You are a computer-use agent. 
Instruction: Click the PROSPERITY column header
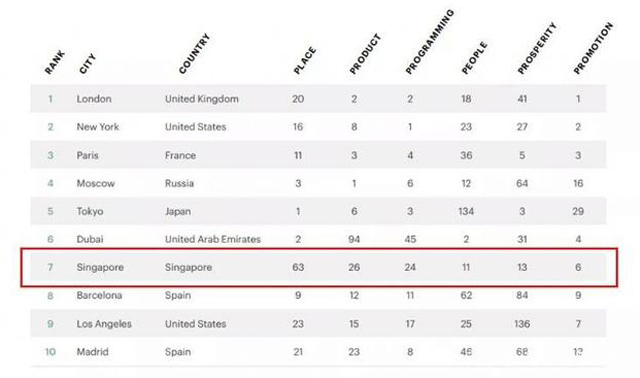[x=537, y=48]
